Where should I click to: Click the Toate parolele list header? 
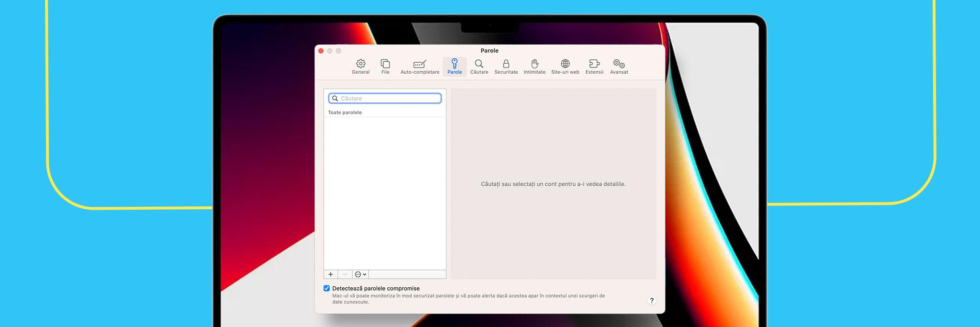[345, 113]
